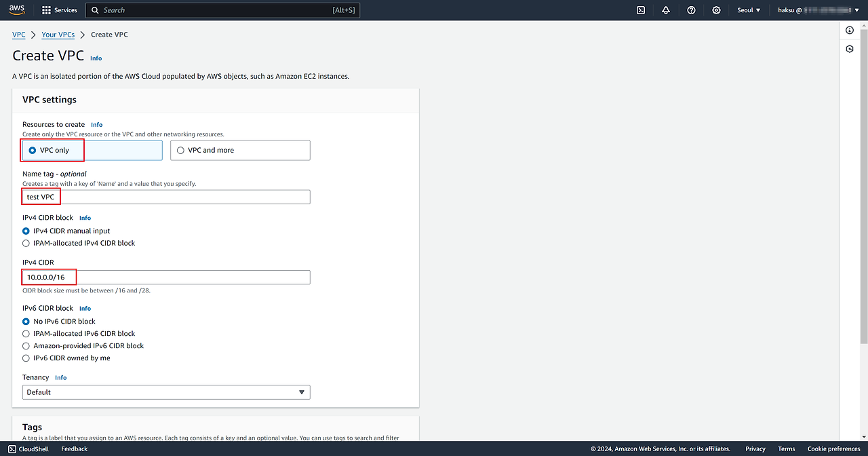The width and height of the screenshot is (868, 456).
Task: Launch CloudShell from the top bar icon
Action: point(640,10)
